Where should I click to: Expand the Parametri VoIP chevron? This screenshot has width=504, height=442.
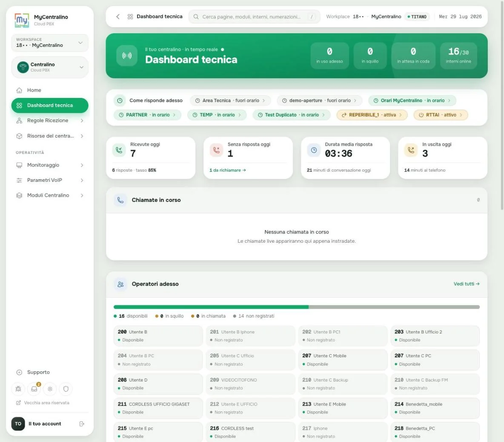coord(82,181)
